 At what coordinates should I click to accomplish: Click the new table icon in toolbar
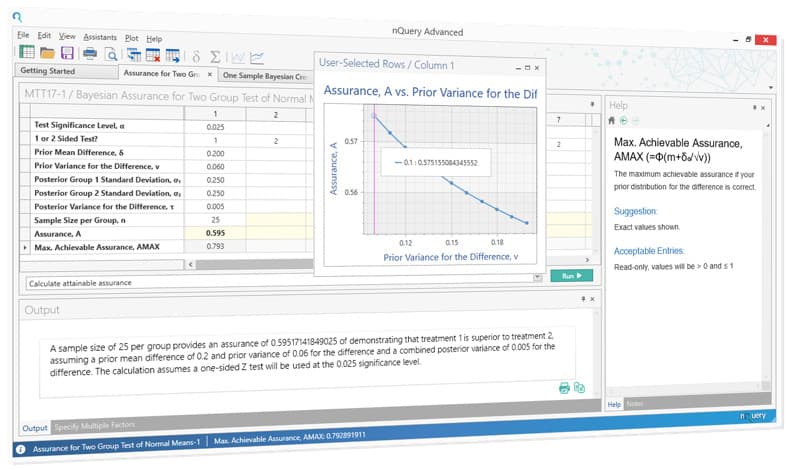27,52
